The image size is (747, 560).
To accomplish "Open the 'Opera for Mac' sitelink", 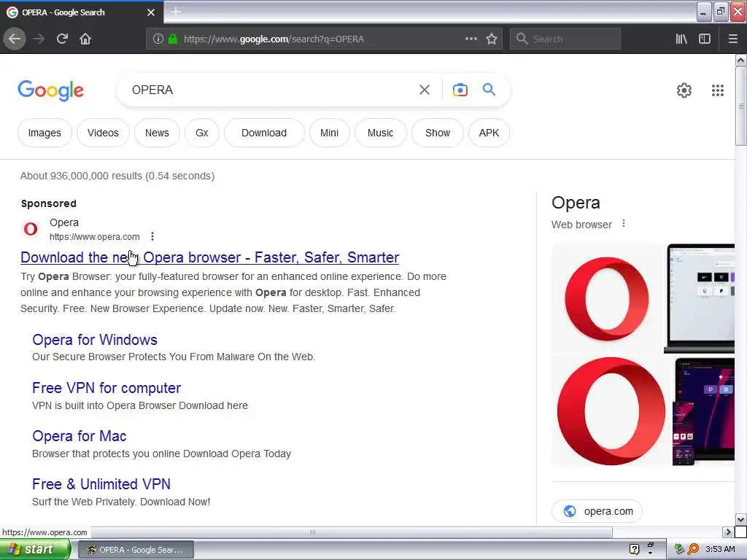I will (x=79, y=436).
